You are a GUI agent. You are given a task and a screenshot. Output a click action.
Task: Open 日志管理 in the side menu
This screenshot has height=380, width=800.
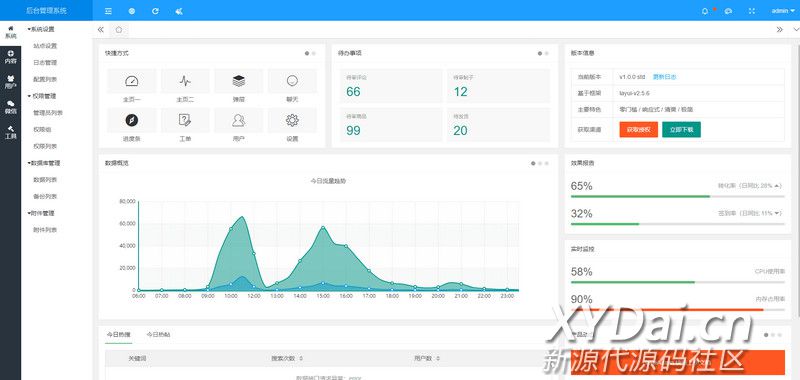[45, 63]
